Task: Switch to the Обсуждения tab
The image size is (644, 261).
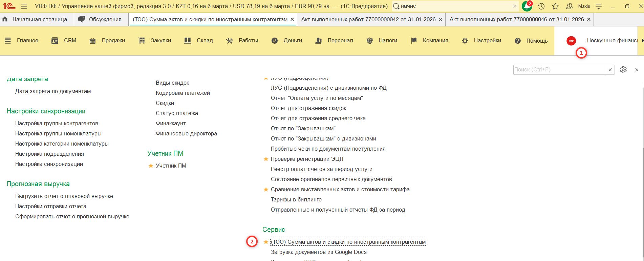Action: 100,20
